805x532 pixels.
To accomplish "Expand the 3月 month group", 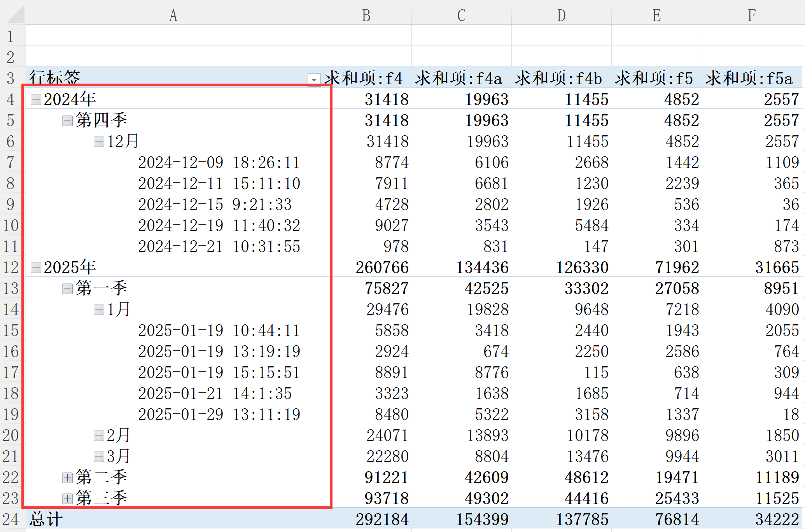I will pos(99,457).
